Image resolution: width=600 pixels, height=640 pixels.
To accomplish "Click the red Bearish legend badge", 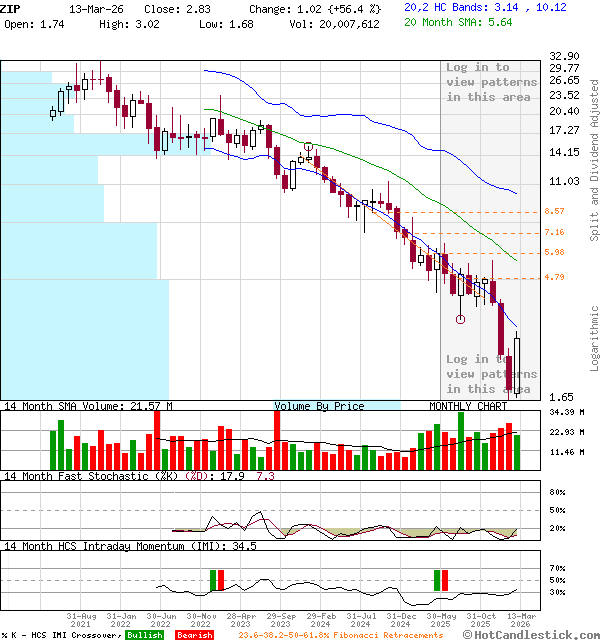I will tap(194, 635).
